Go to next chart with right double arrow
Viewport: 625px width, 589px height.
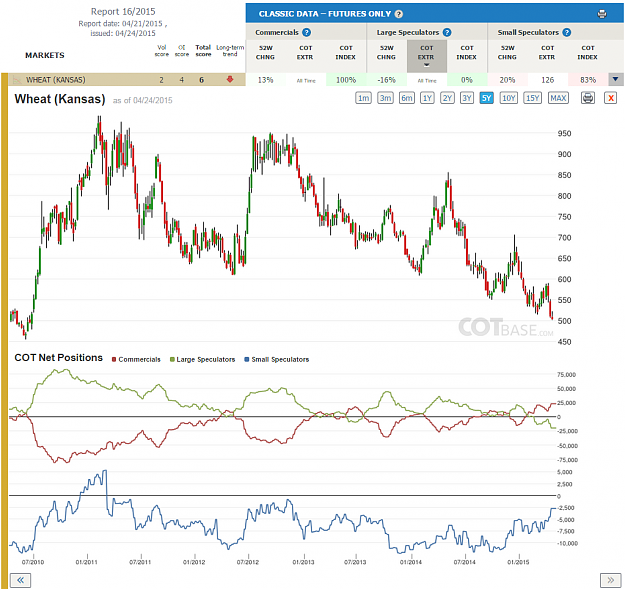[x=611, y=580]
